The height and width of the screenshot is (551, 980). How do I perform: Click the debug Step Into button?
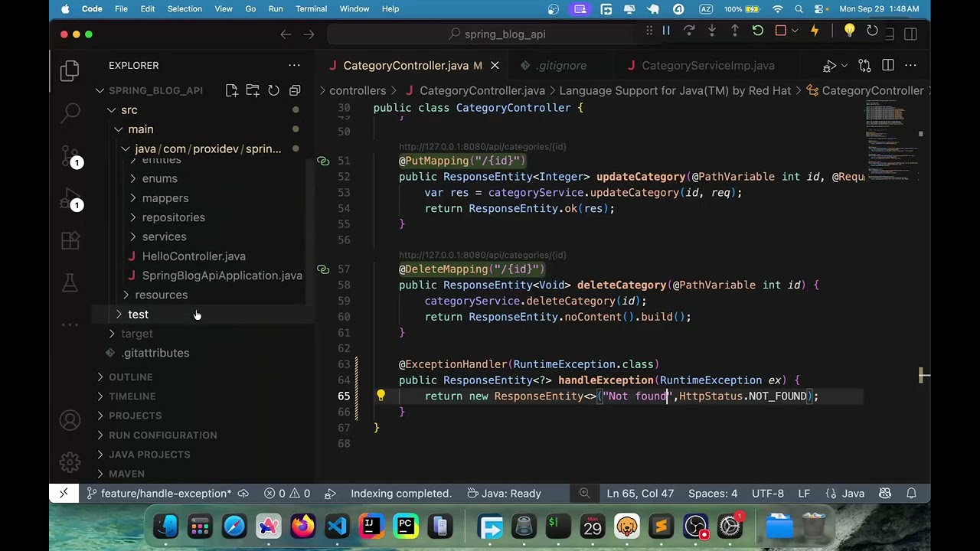pyautogui.click(x=712, y=31)
